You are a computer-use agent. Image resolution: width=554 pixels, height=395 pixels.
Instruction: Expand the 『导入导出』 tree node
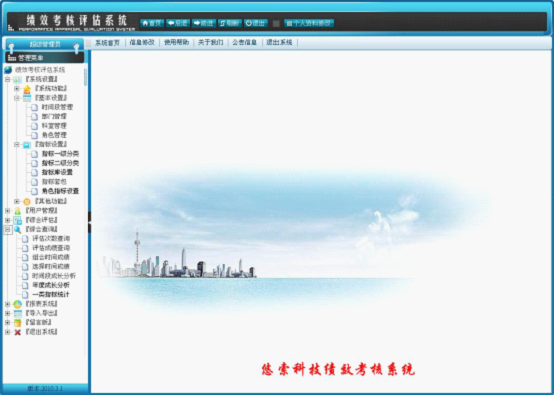point(7,313)
